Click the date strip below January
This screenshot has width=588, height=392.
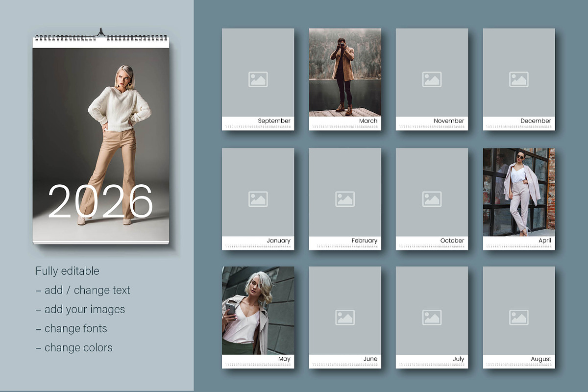click(258, 247)
